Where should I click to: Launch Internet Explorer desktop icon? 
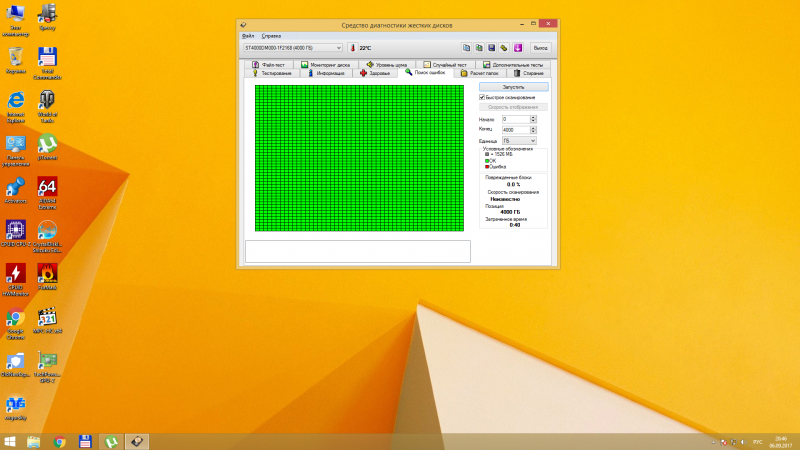coord(16,107)
